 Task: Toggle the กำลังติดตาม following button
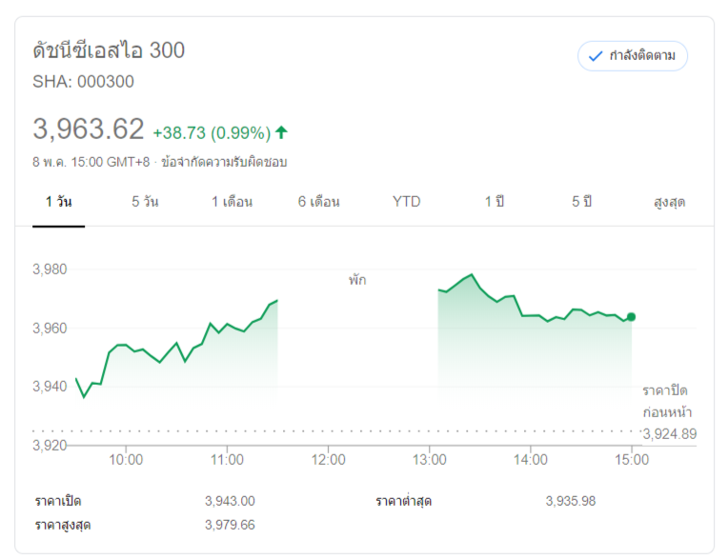633,56
